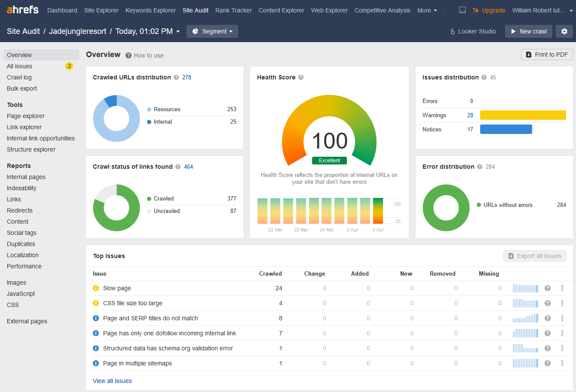Click the 28 warnings count

pyautogui.click(x=470, y=115)
